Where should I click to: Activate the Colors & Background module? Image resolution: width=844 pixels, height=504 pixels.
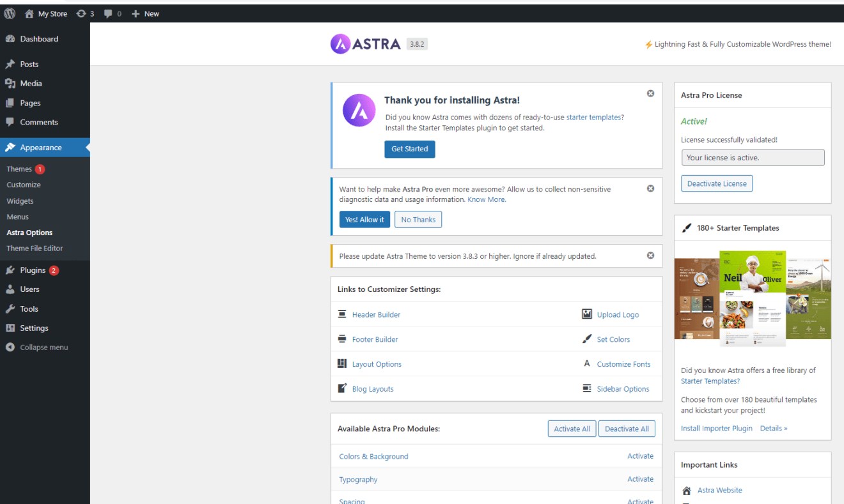tap(640, 456)
